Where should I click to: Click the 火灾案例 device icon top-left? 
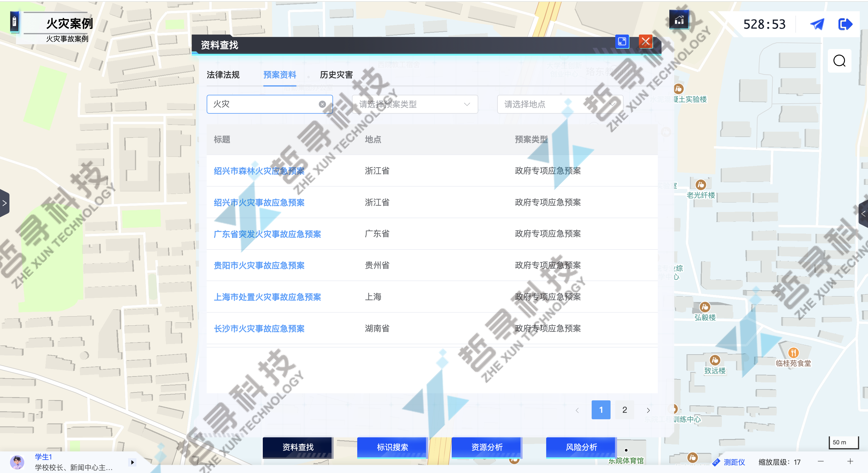coord(14,22)
